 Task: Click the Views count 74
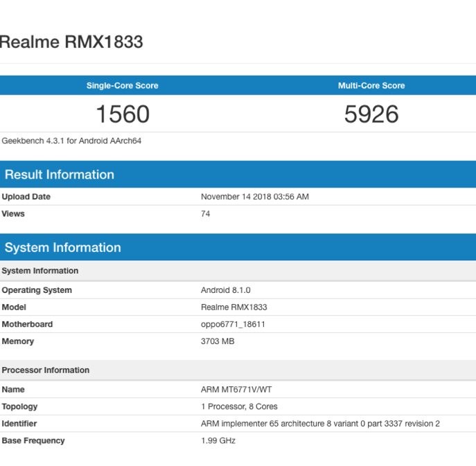point(206,214)
